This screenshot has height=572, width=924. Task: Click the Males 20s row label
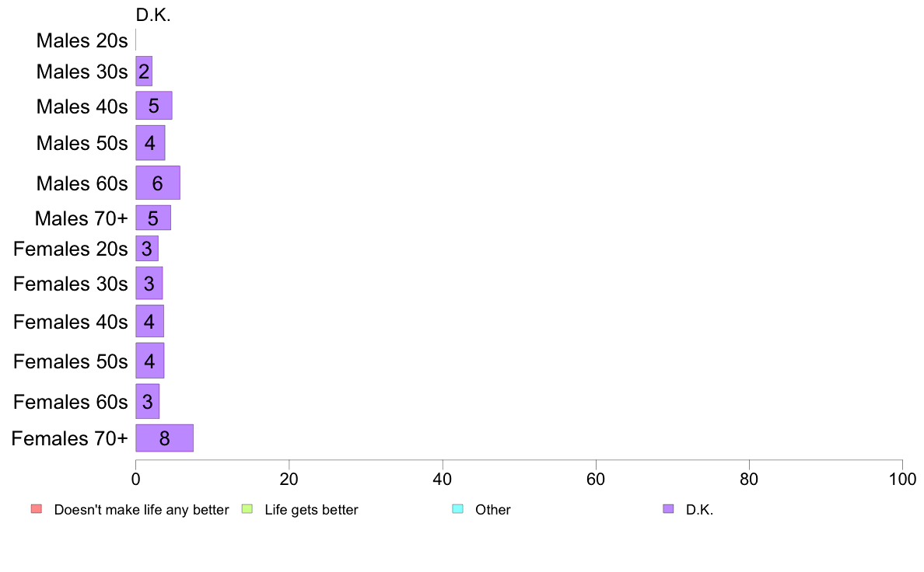[82, 40]
